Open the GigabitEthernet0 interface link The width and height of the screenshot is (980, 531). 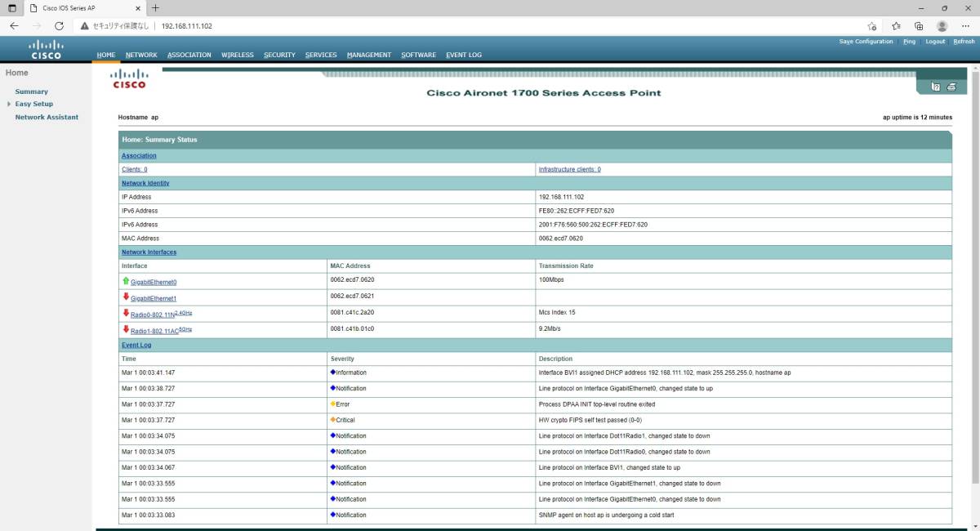(x=154, y=283)
